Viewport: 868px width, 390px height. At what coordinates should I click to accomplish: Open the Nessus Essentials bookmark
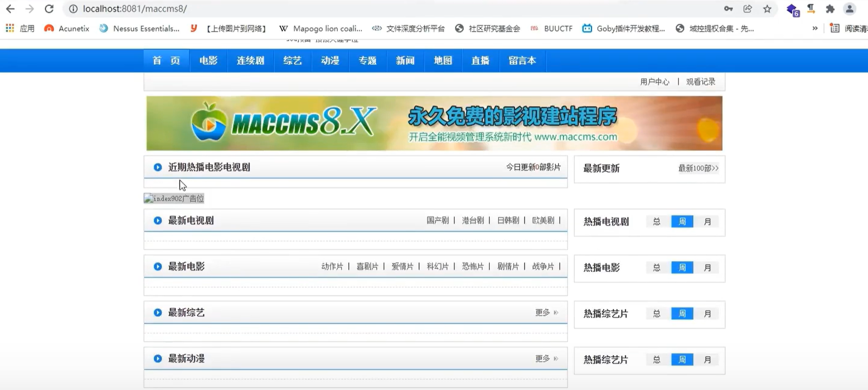tap(139, 28)
